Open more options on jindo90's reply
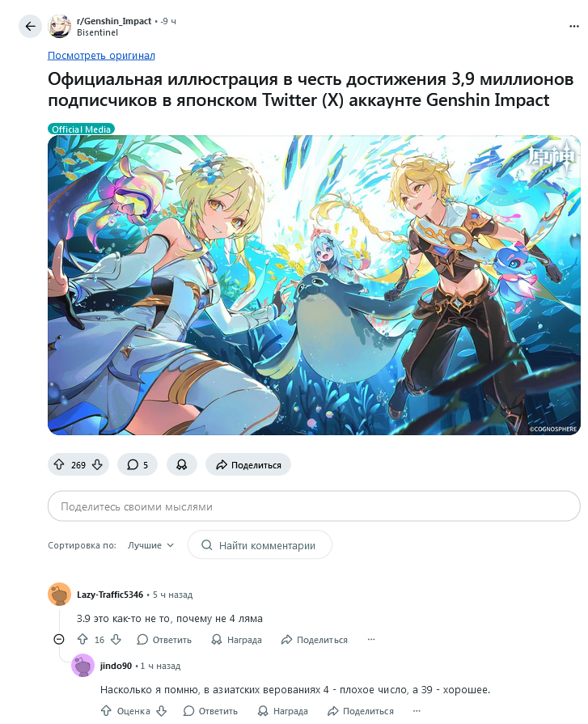Viewport: 588px width, 724px height. point(417,710)
